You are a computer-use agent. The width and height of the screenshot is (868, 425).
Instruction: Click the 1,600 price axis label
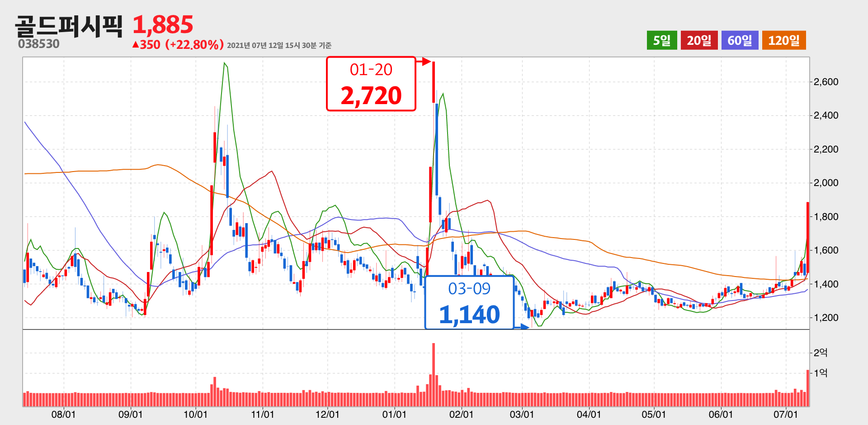pos(826,250)
